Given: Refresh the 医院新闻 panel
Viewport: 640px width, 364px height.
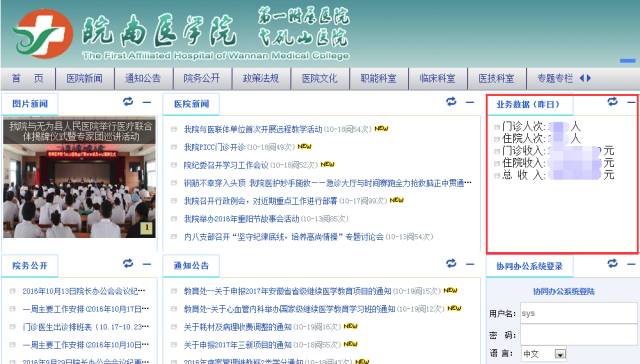Looking at the screenshot, I should coord(451,102).
